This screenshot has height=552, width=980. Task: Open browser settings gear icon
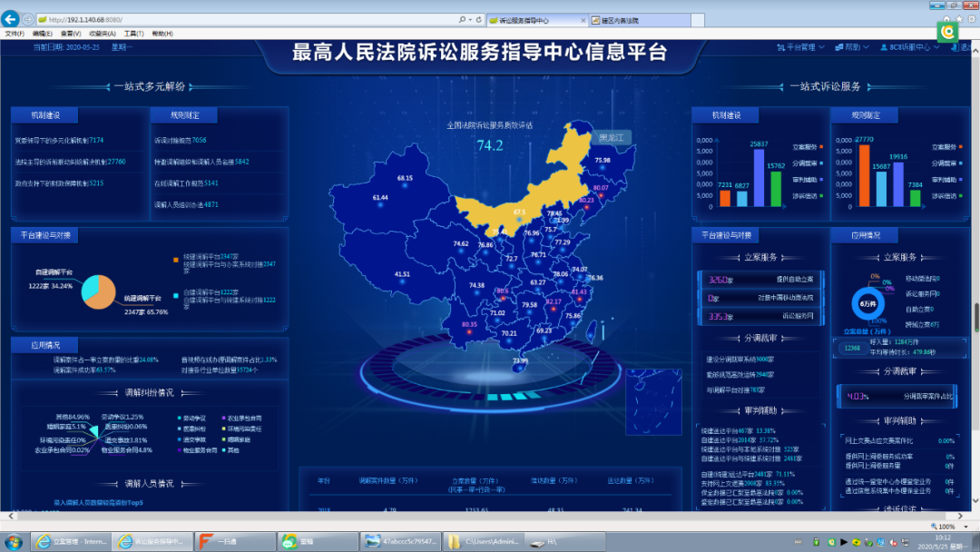tap(972, 19)
